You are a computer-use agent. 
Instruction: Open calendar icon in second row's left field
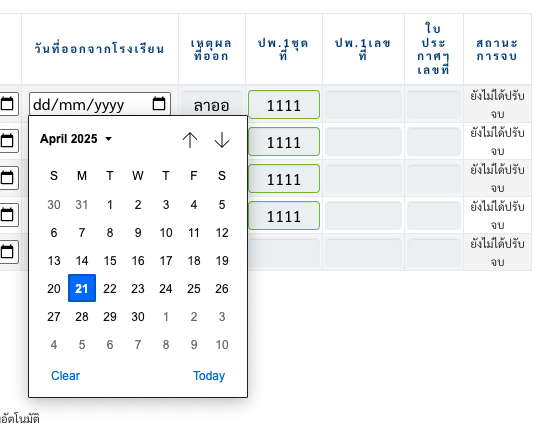click(x=7, y=141)
